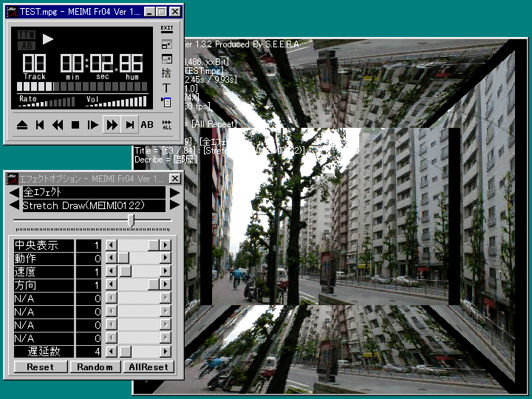Click the T text icon

point(166,88)
